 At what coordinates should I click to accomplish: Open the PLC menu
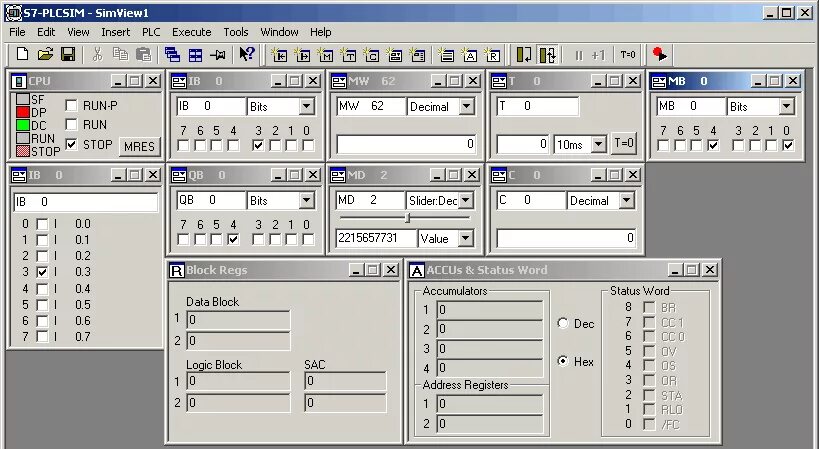pos(151,32)
